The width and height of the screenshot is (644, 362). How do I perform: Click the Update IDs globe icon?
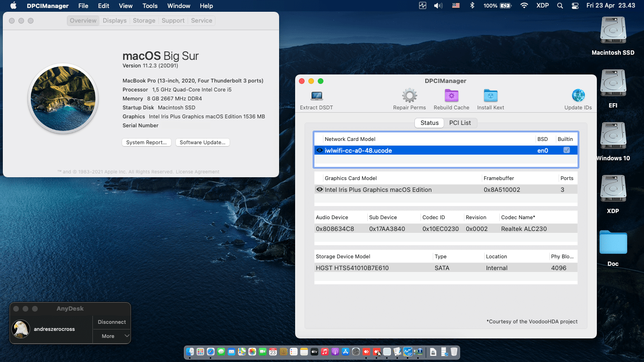point(578,96)
